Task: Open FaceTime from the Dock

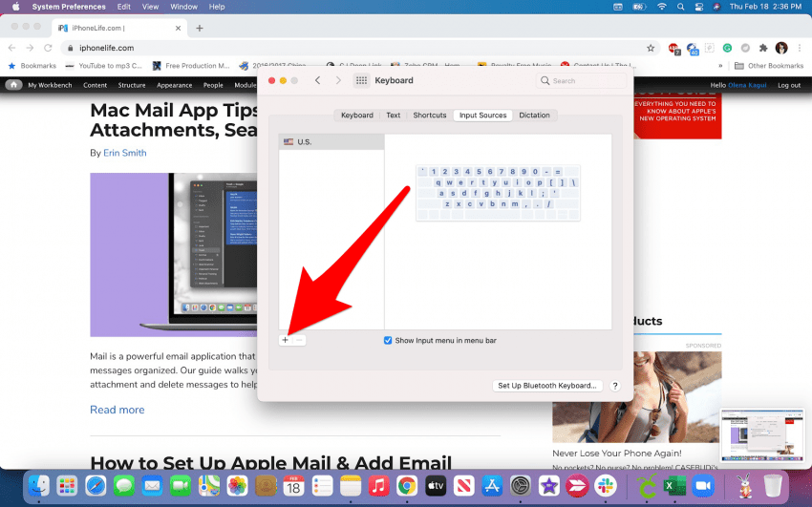Action: pos(181,486)
